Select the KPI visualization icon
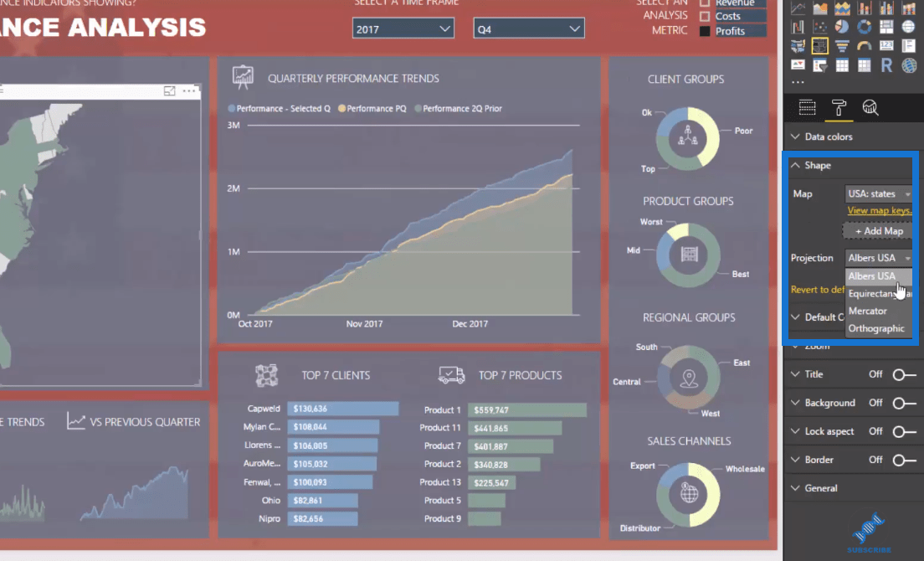 798,64
